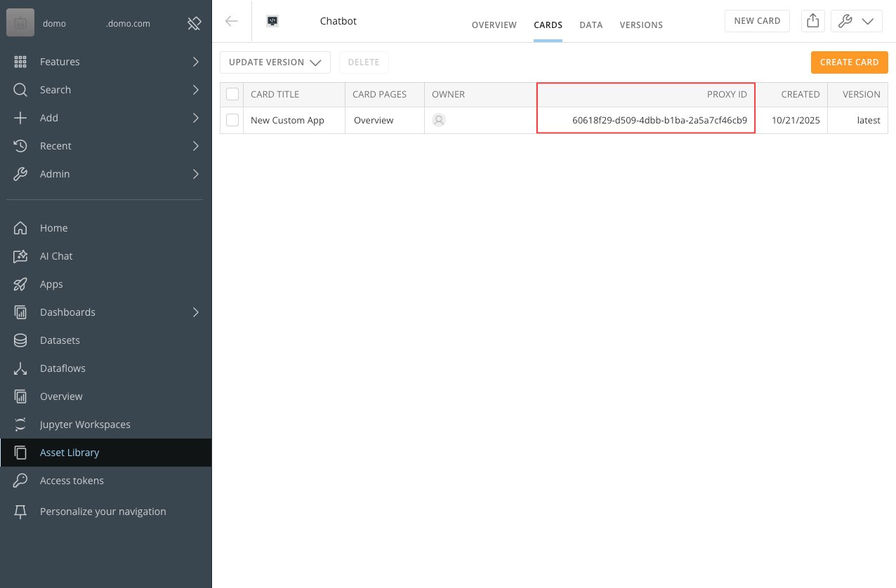Image resolution: width=896 pixels, height=588 pixels.
Task: Expand the Admin submenu chevron
Action: 196,174
